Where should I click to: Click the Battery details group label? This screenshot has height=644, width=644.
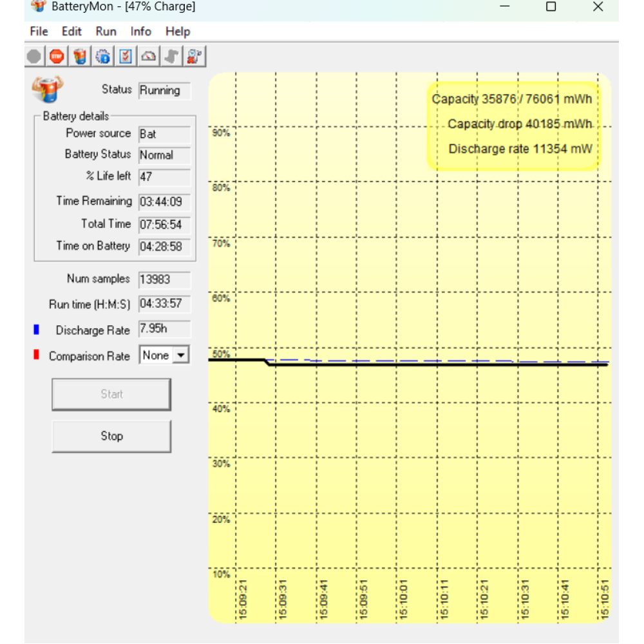tap(76, 117)
